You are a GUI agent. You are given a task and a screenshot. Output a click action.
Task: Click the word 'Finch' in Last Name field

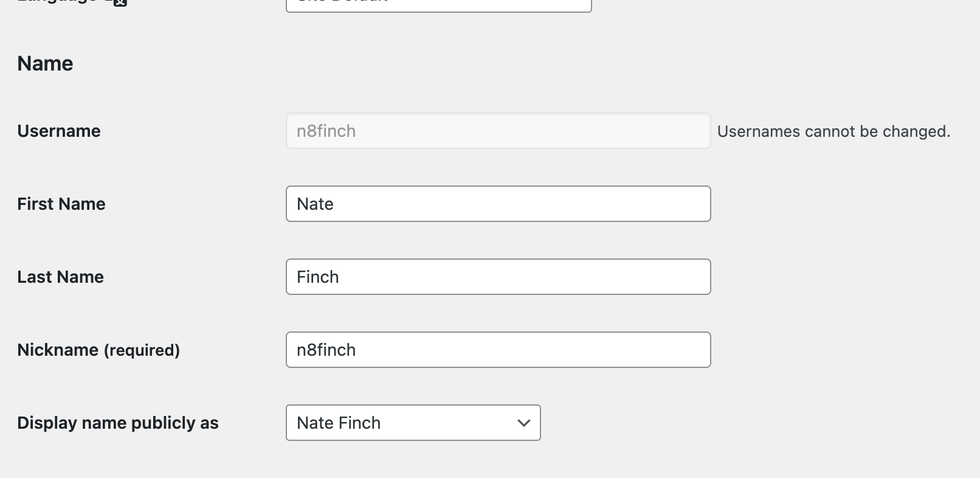point(318,277)
